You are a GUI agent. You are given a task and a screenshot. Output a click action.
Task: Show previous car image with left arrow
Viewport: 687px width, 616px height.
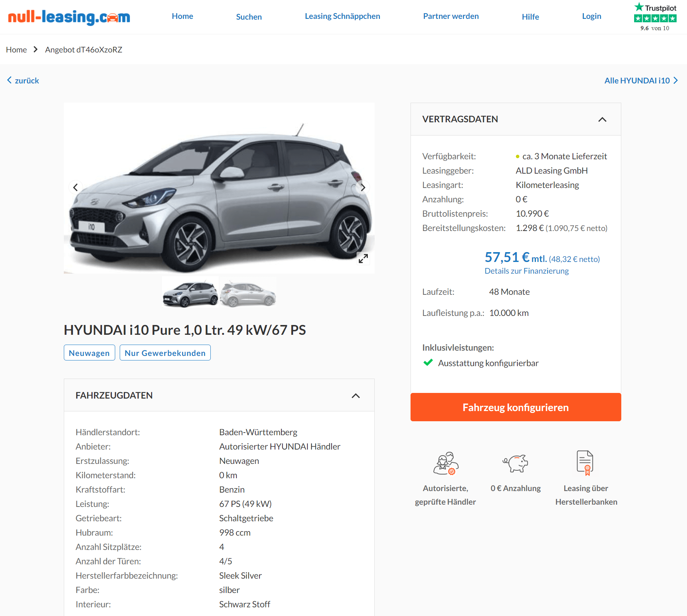tap(76, 187)
